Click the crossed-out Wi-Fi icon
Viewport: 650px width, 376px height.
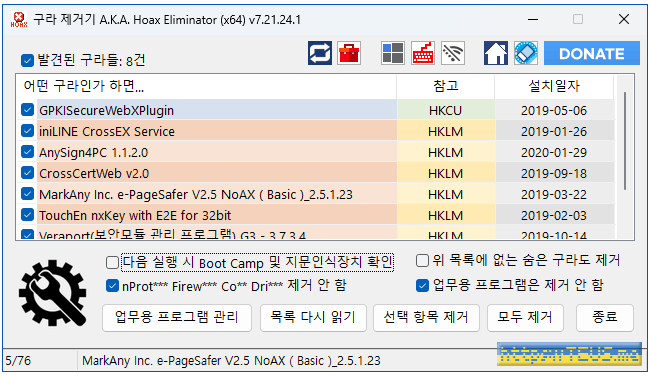(x=453, y=53)
